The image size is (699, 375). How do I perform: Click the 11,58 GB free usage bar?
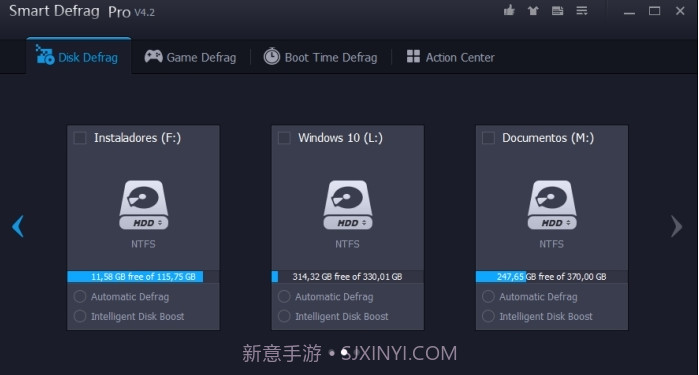[143, 276]
